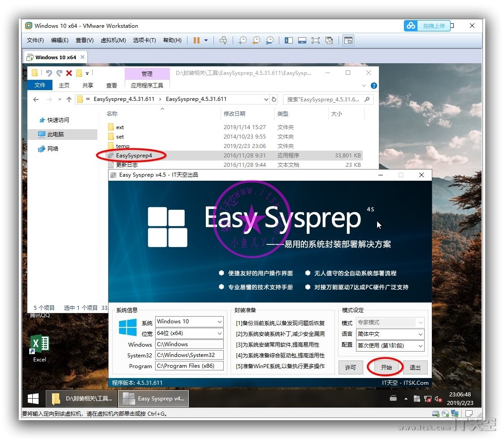Expand the Explorer ribbon with the chevron

tap(364, 86)
